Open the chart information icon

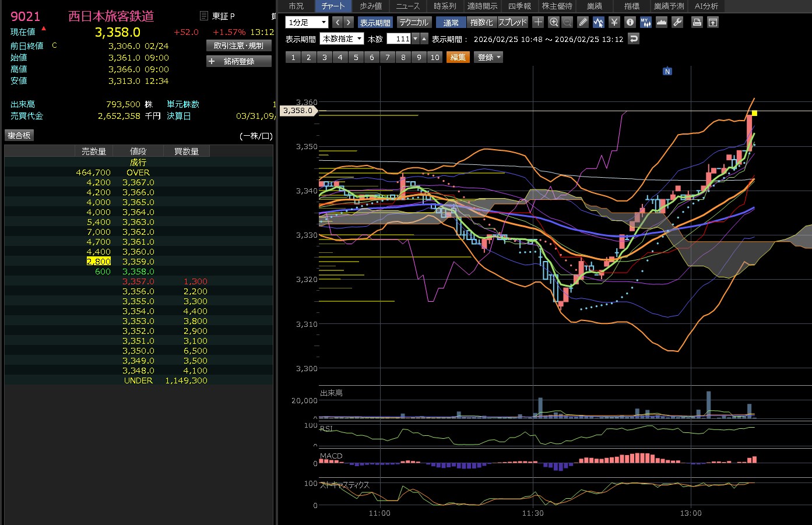pos(630,22)
